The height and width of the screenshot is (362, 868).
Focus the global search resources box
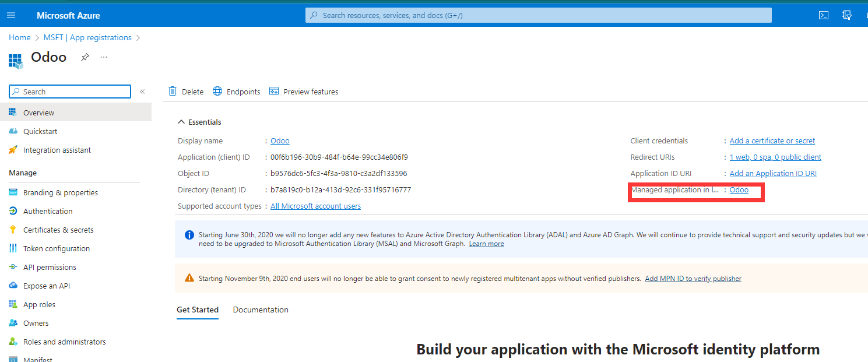coord(538,15)
